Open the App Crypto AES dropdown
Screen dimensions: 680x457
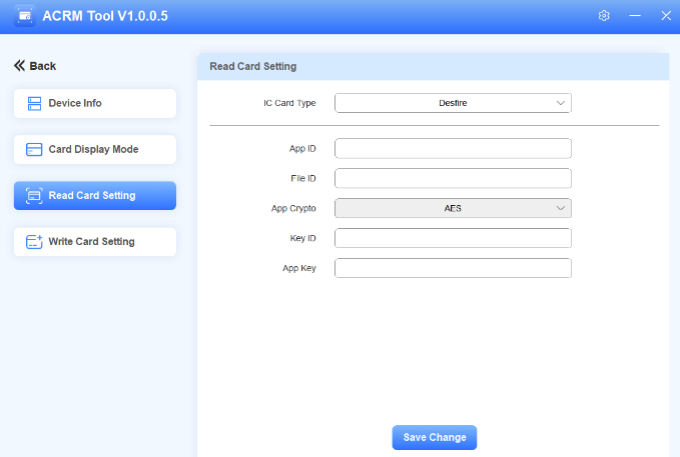pyautogui.click(x=453, y=208)
